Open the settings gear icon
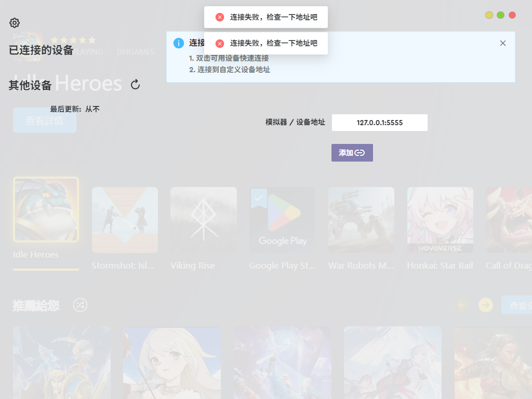This screenshot has height=399, width=532. coord(14,23)
